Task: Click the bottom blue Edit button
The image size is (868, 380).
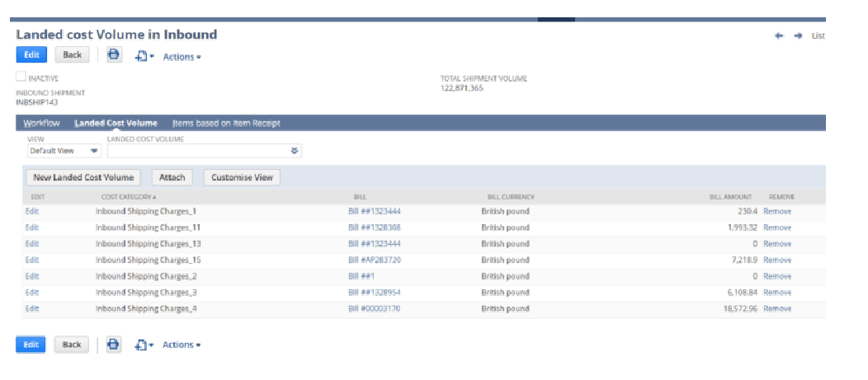Action: point(31,345)
